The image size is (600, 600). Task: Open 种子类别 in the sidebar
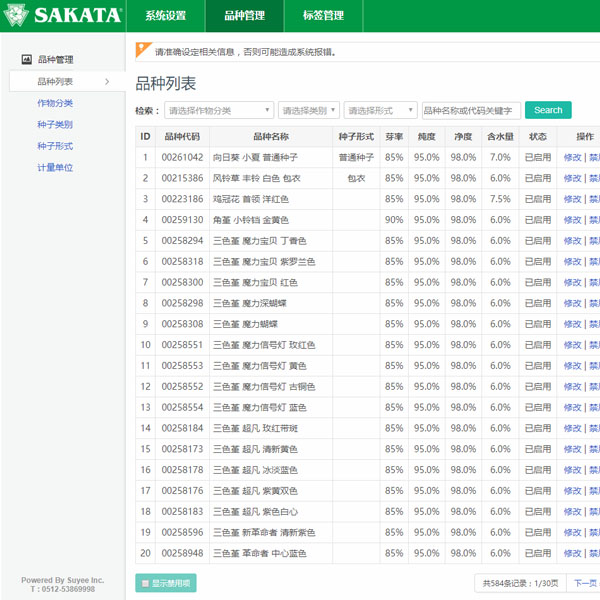[55, 125]
